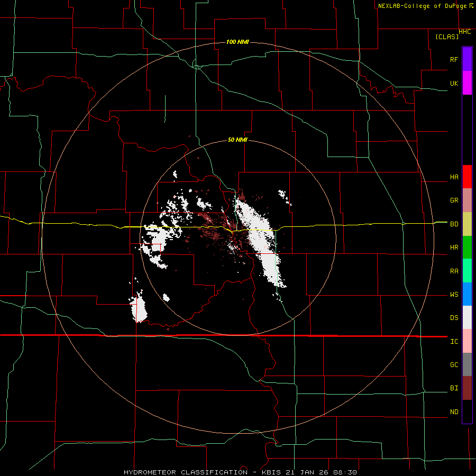Click the white DS legend swatch
Viewport: 476px width, 476px height.
(x=467, y=317)
